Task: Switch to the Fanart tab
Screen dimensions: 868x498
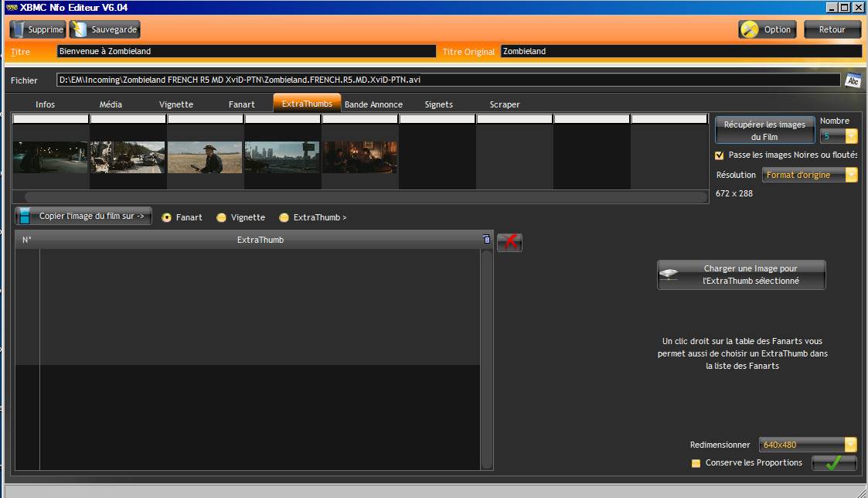Action: point(241,104)
